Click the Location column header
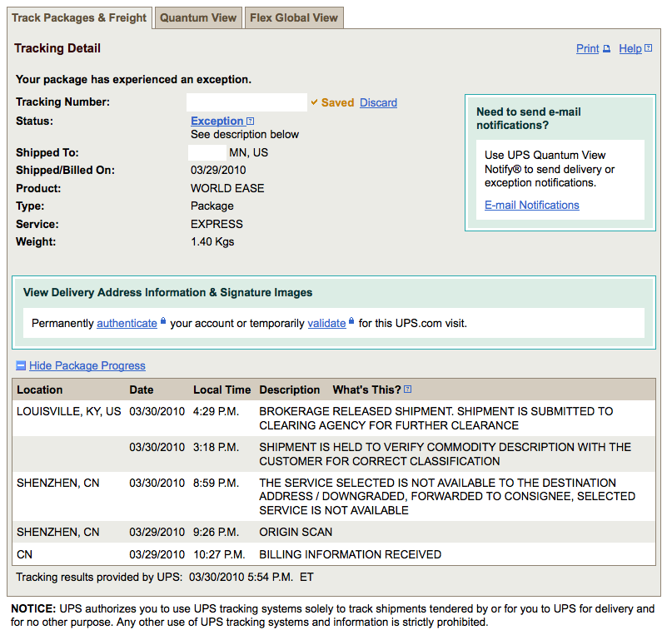 pyautogui.click(x=40, y=389)
